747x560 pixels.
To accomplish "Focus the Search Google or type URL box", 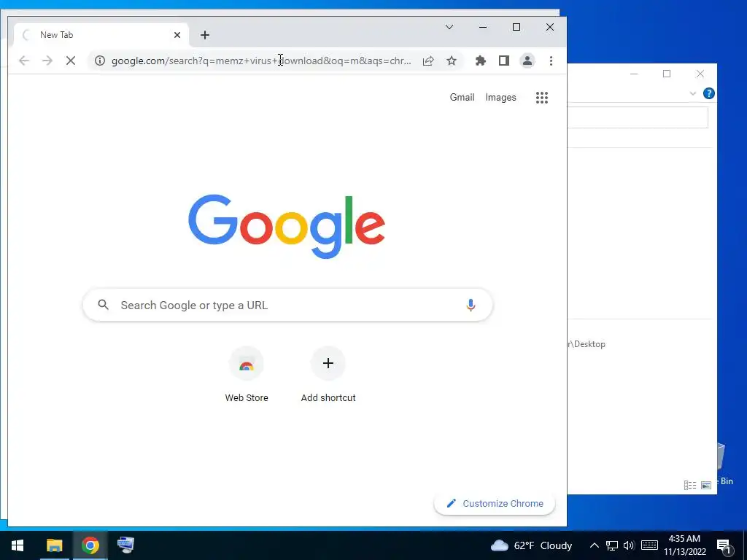I will pyautogui.click(x=287, y=305).
